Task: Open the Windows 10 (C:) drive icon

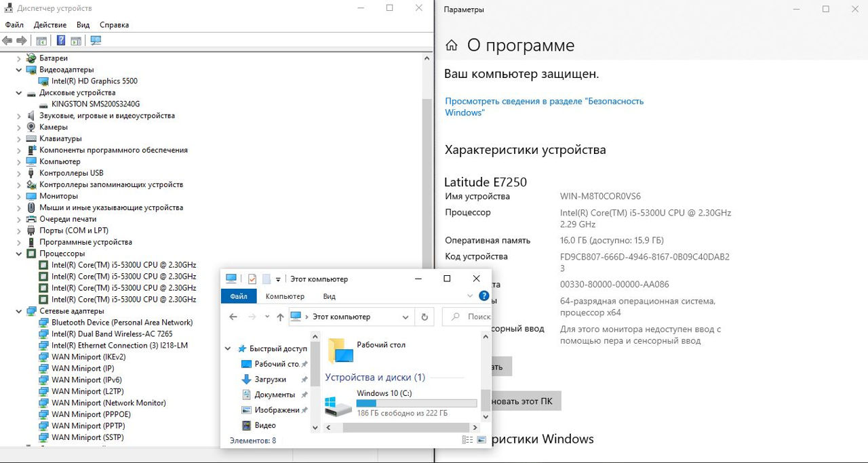Action: [x=338, y=405]
